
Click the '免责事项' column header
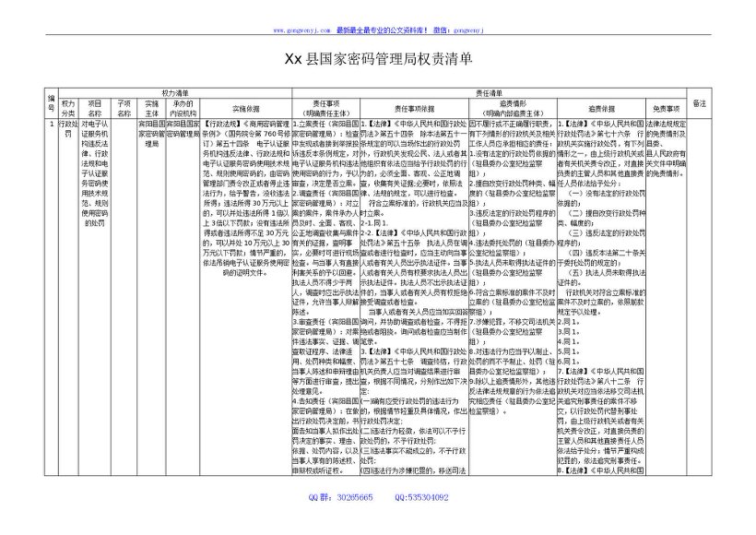(x=666, y=109)
